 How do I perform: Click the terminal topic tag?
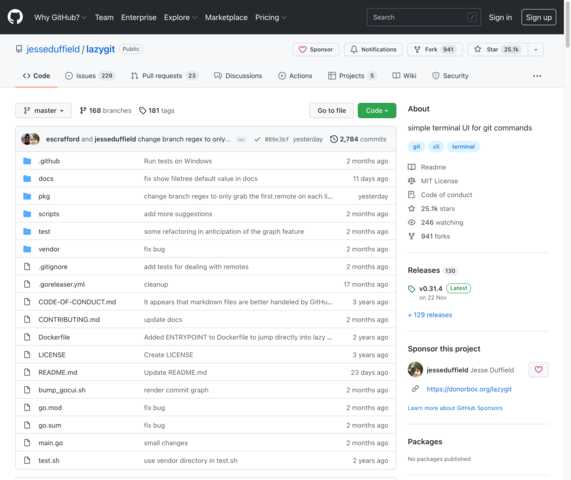point(463,146)
